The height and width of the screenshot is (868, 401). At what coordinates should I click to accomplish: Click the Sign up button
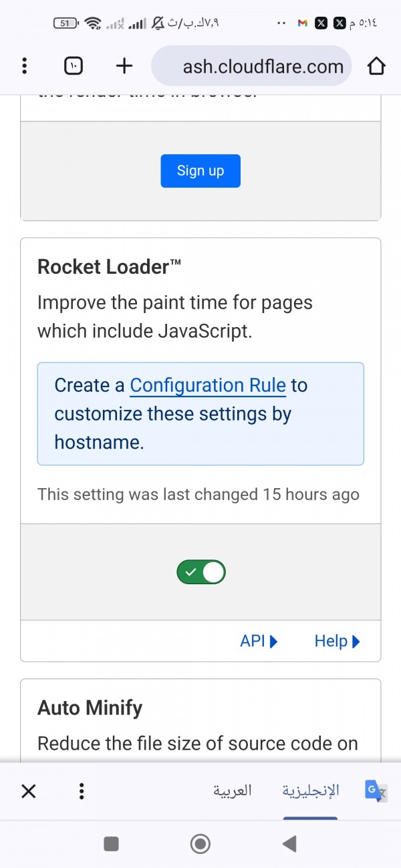tap(200, 171)
